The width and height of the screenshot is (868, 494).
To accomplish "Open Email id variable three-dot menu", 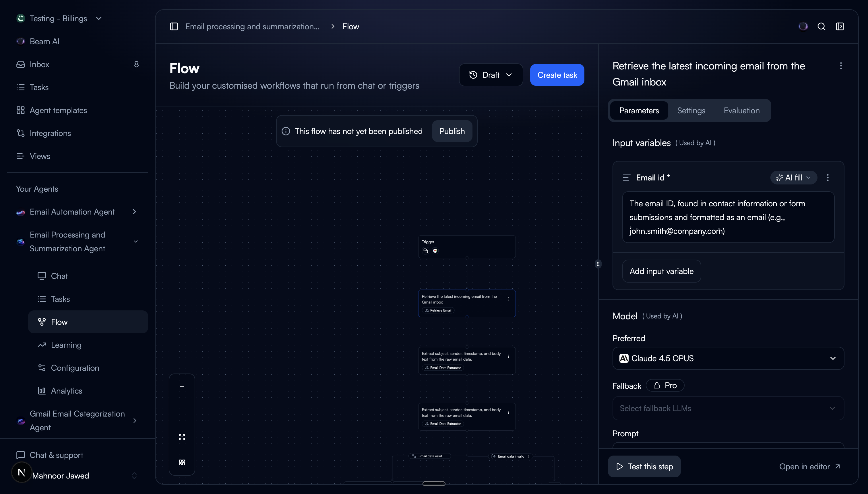I will pos(828,178).
